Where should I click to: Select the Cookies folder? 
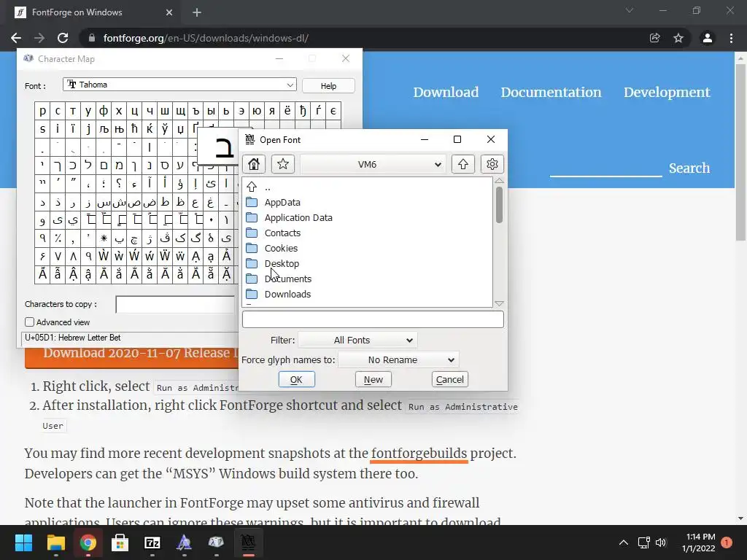(281, 248)
